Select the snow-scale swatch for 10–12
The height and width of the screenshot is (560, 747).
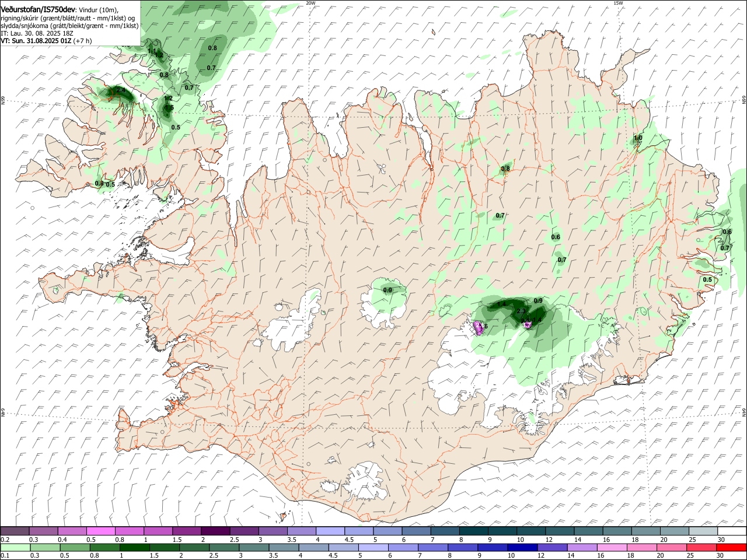531,531
